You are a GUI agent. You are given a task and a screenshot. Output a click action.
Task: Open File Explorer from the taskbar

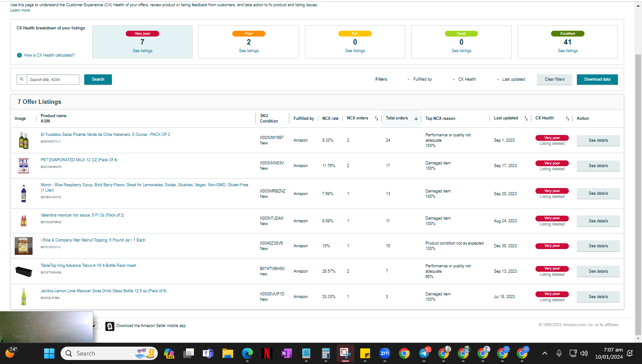pyautogui.click(x=228, y=353)
